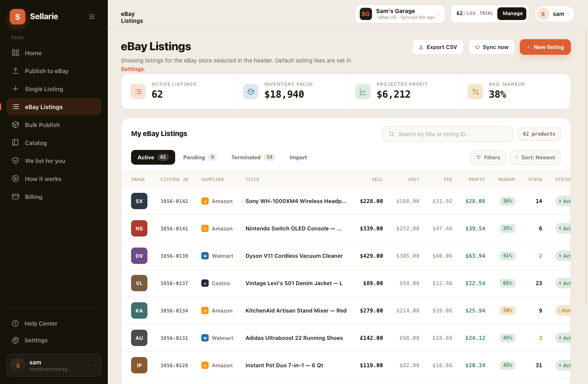
Task: Follow the Settings link in description
Action: [132, 69]
